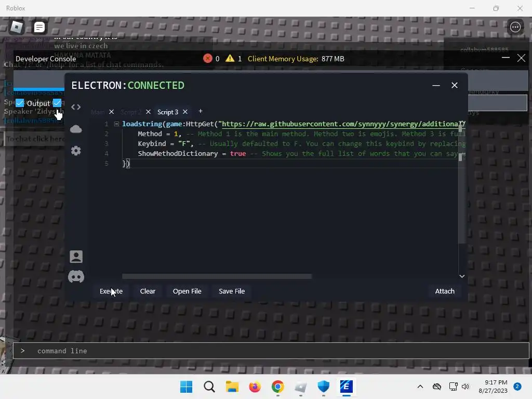Close the Script 2 tab
This screenshot has height=399, width=532.
point(148,112)
